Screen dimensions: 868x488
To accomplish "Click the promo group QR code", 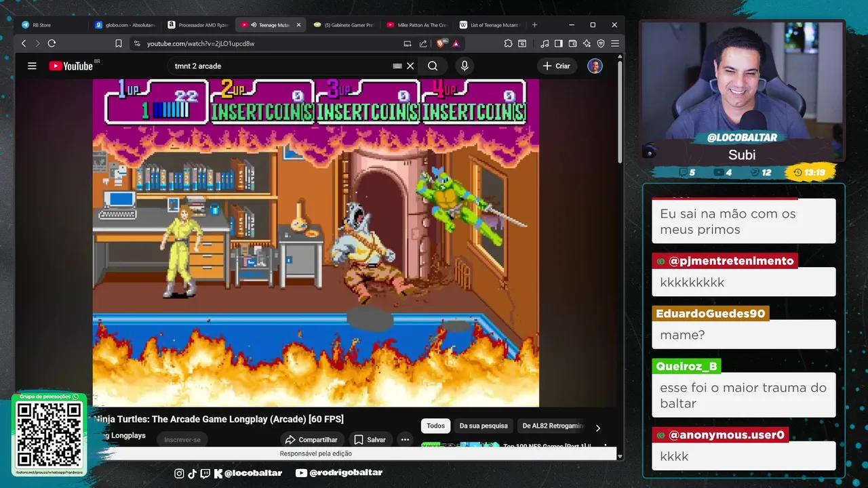I will 49,434.
